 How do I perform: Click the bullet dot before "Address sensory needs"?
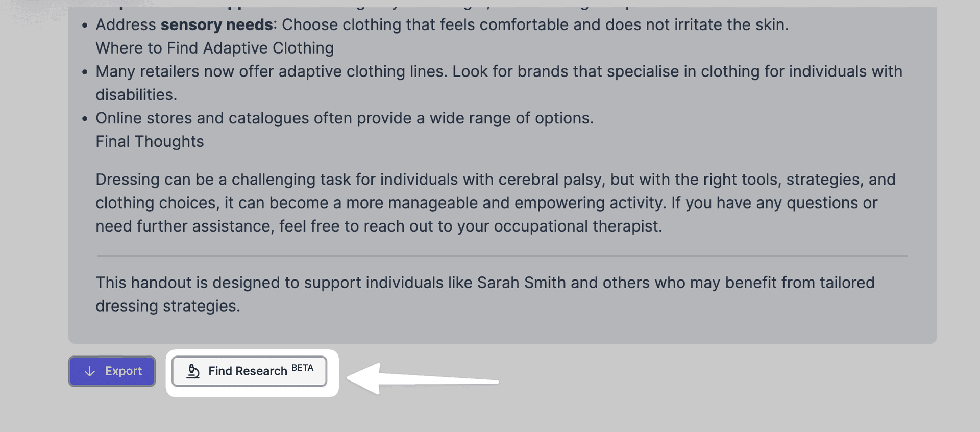[85, 25]
